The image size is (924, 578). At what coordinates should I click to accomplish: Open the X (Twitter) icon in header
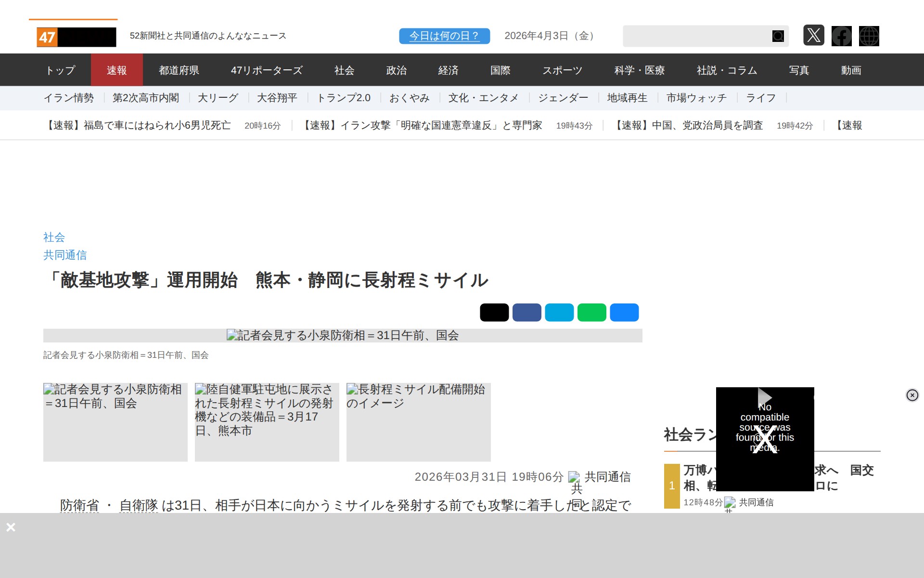point(813,36)
